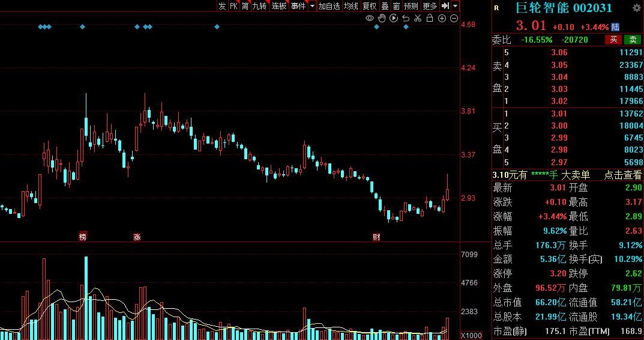
Task: Open the settings gear for quote panel
Action: 636,8
